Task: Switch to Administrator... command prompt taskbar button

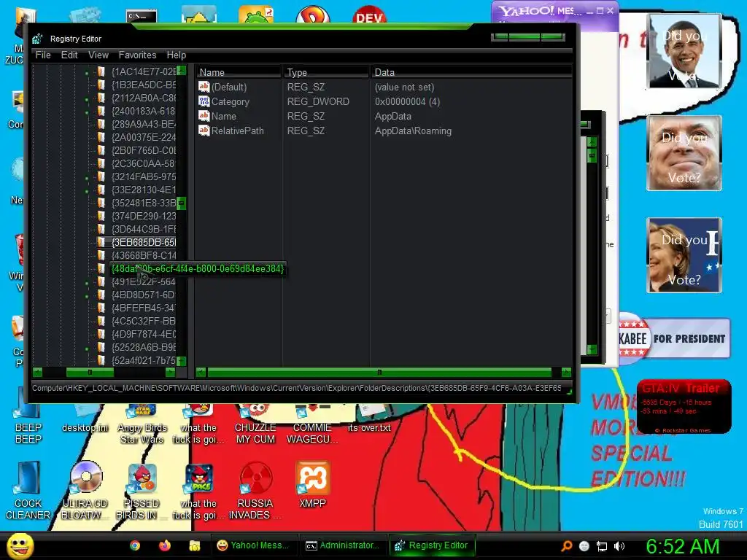Action: [344, 545]
